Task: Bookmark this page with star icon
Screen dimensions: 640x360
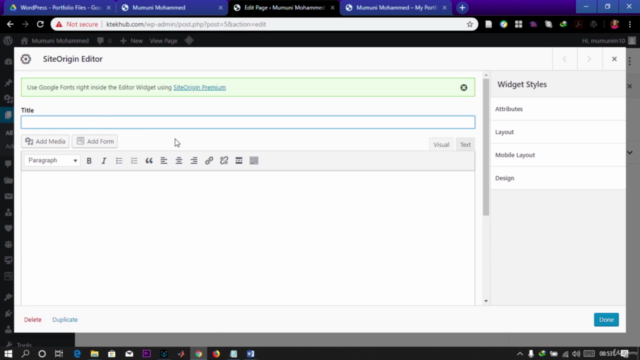Action: pyautogui.click(x=470, y=24)
